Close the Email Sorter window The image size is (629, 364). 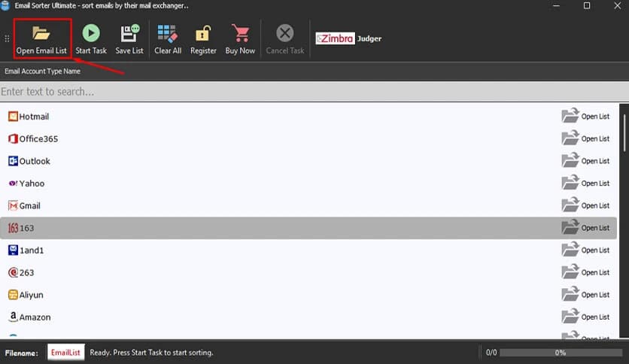click(618, 5)
